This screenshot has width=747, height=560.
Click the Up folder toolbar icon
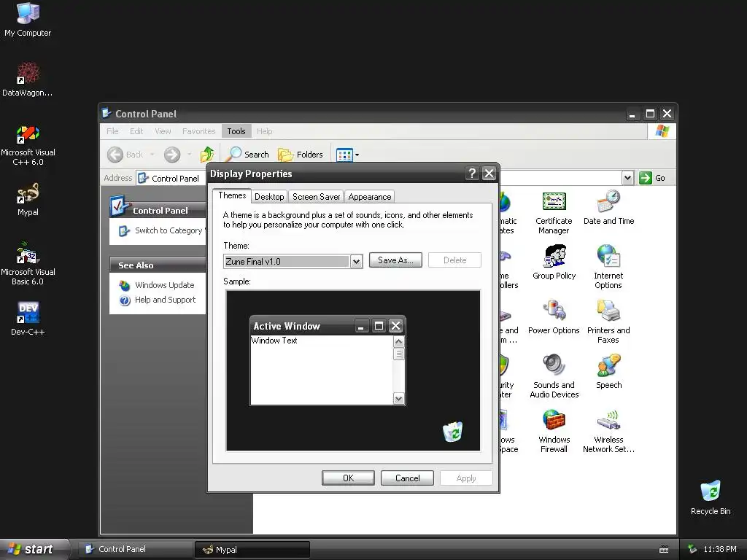[206, 155]
